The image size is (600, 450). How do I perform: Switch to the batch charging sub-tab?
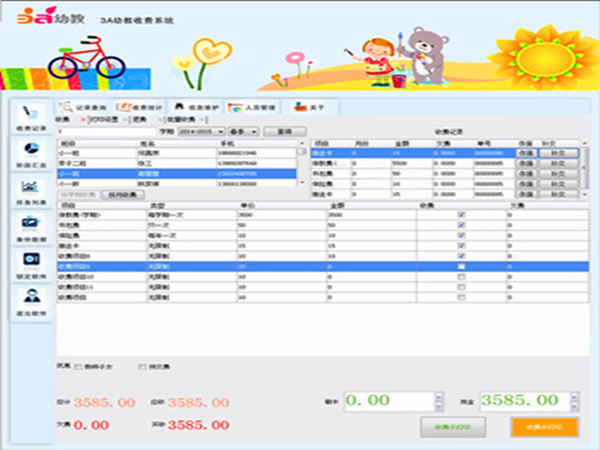click(181, 119)
